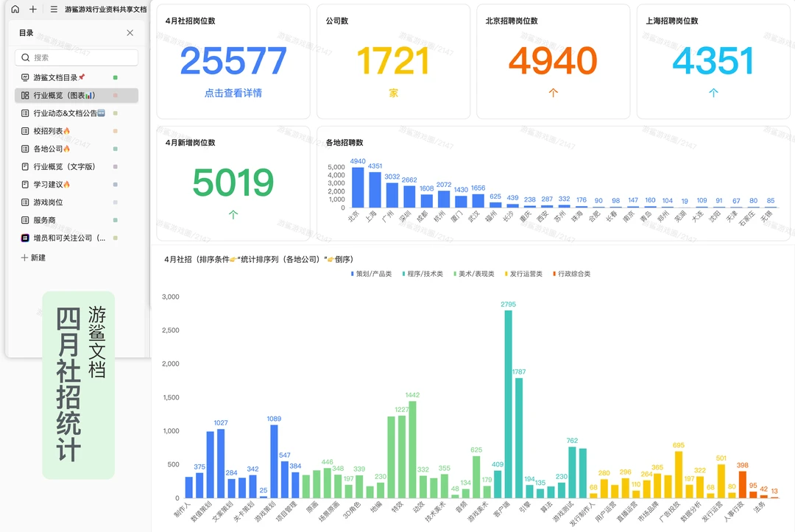This screenshot has height=532, width=795.
Task: Click the 四月社招统计 green banner
Action: (79, 385)
